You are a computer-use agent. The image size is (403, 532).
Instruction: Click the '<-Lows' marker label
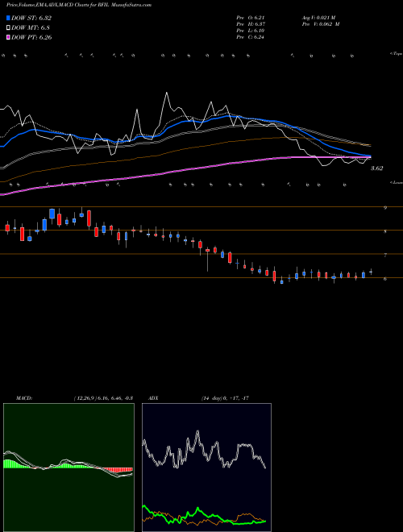(396, 182)
